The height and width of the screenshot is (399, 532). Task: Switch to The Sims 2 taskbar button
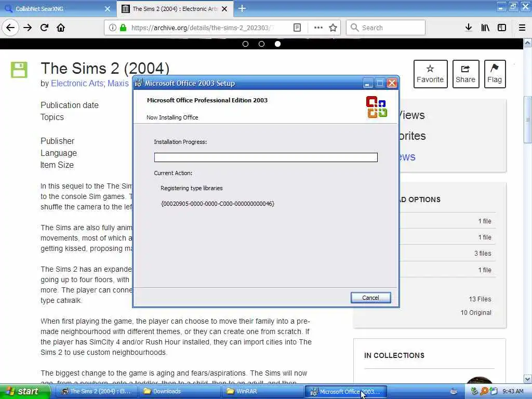(x=96, y=392)
